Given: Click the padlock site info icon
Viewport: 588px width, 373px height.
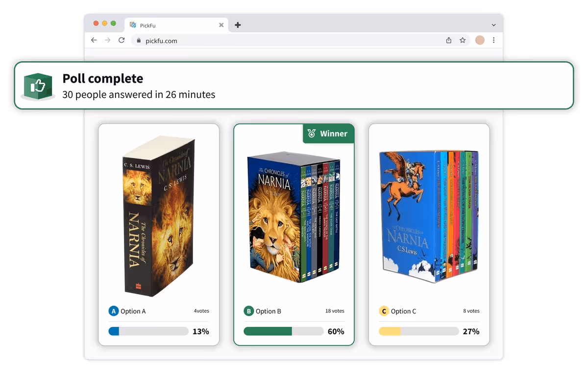Looking at the screenshot, I should 139,41.
